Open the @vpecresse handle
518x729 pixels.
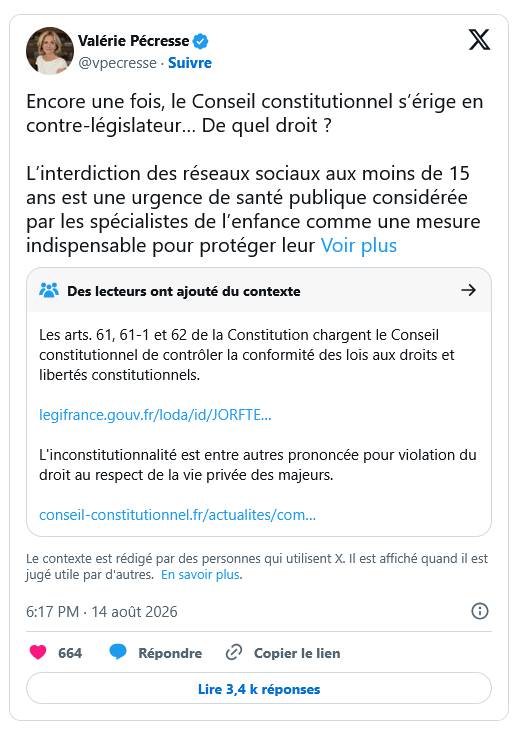coord(118,63)
